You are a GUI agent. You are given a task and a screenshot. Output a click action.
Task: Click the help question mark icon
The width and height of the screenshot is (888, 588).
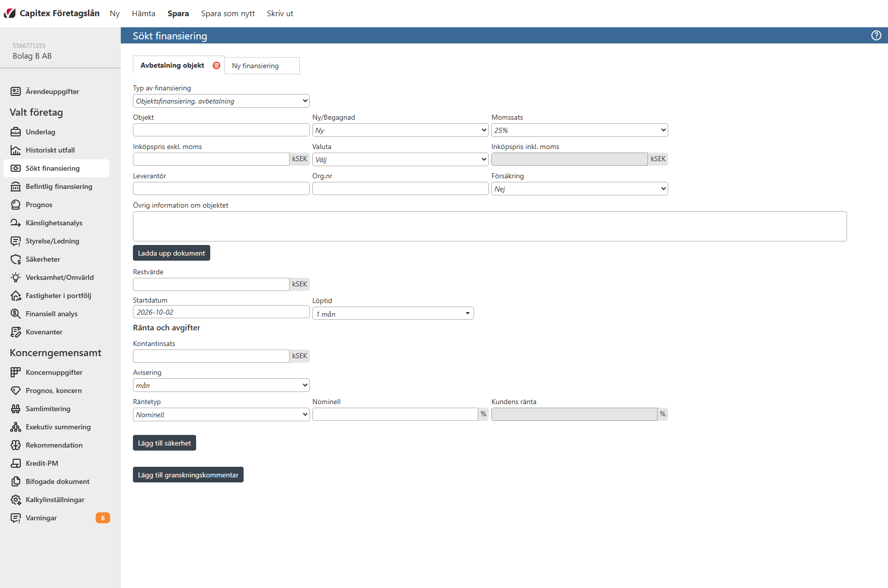[876, 35]
